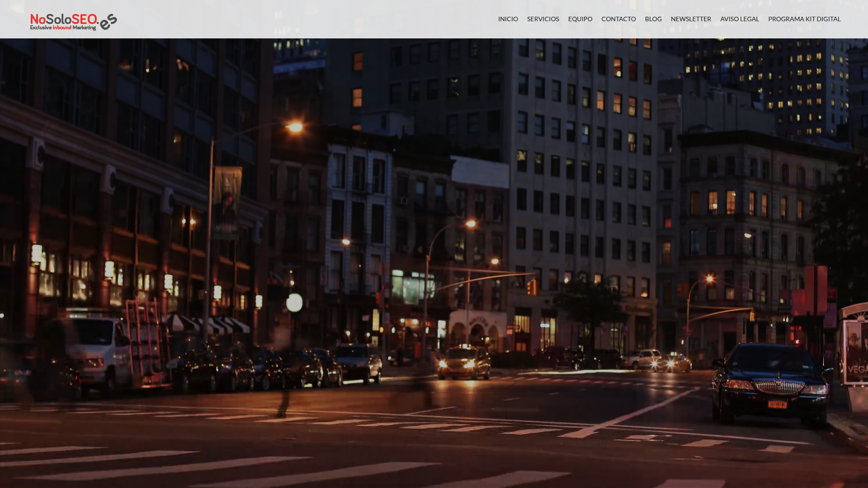This screenshot has width=868, height=488.
Task: Click the bright street lamp at top
Action: [295, 127]
